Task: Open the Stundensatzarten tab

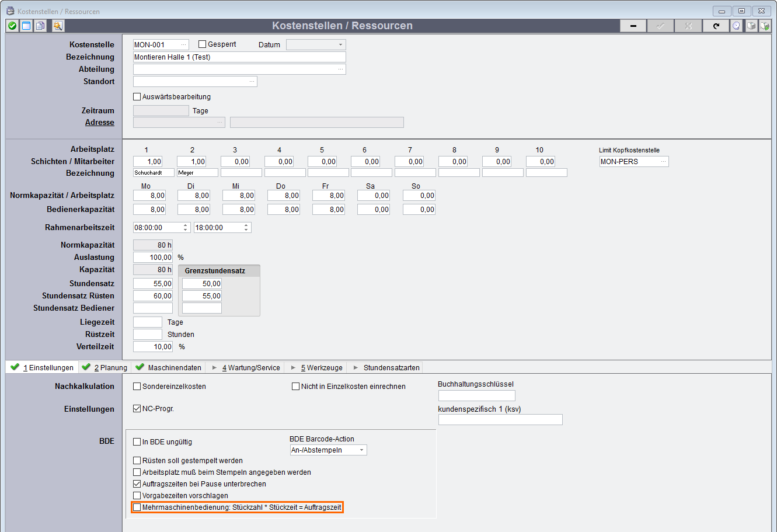Action: 385,367
